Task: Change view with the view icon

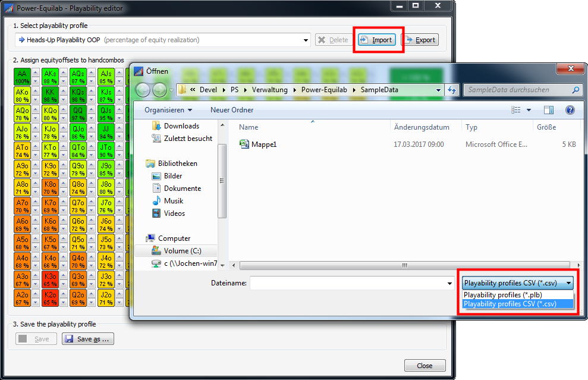Action: [x=516, y=110]
